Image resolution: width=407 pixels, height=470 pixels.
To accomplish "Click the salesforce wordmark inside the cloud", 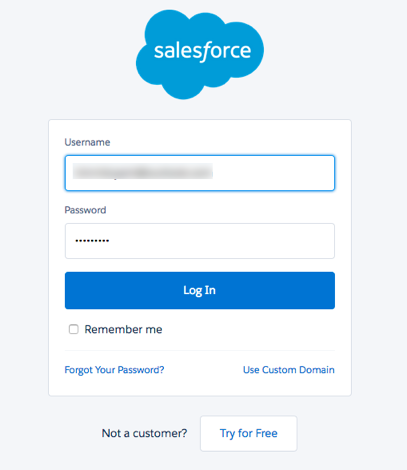I will pos(202,51).
